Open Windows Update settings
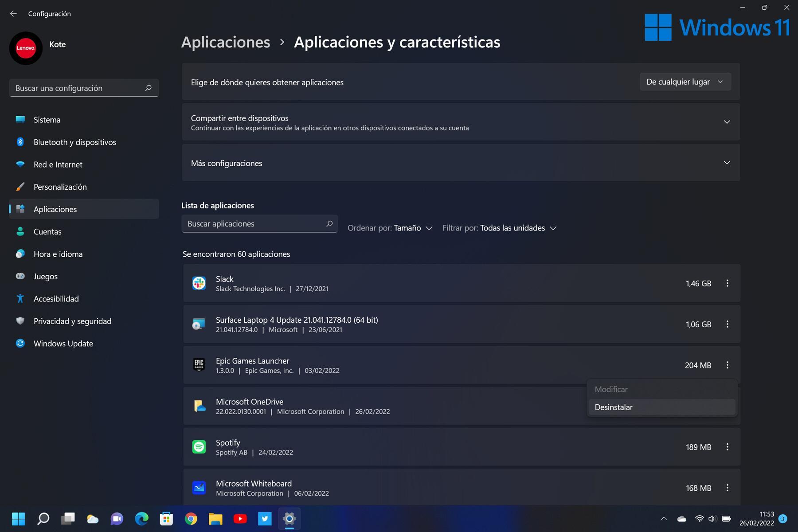 point(63,343)
